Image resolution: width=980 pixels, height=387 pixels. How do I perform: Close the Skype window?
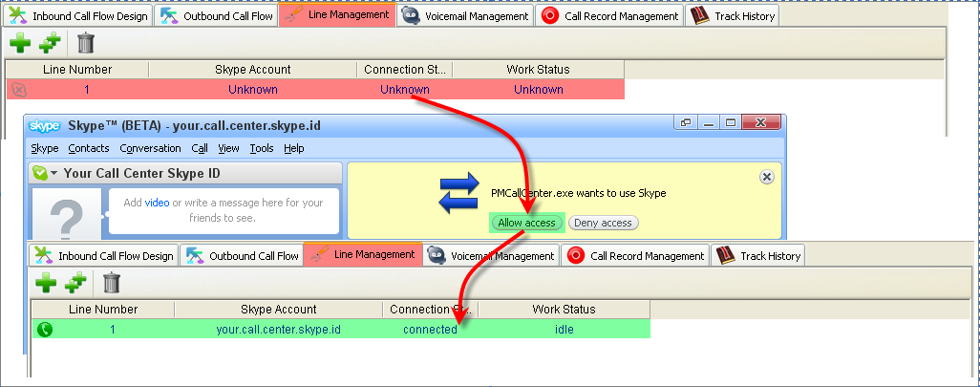[x=760, y=122]
